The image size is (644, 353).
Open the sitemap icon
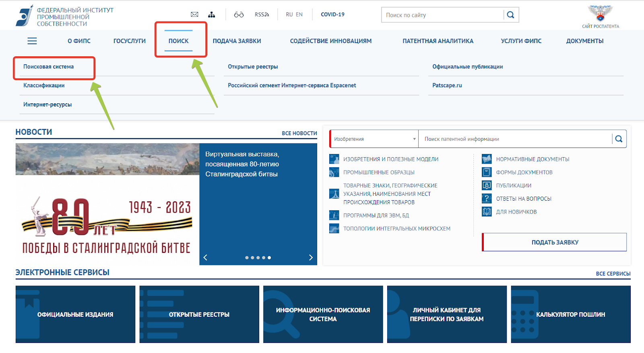[212, 14]
